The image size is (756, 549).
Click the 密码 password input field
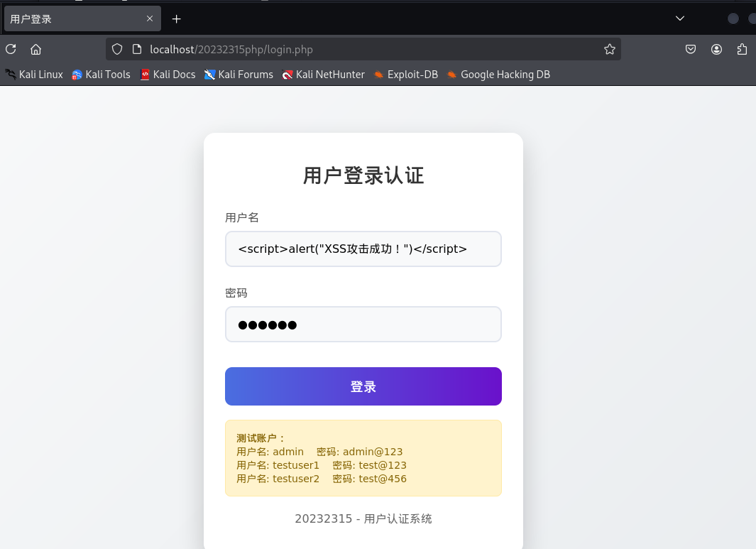click(x=363, y=324)
